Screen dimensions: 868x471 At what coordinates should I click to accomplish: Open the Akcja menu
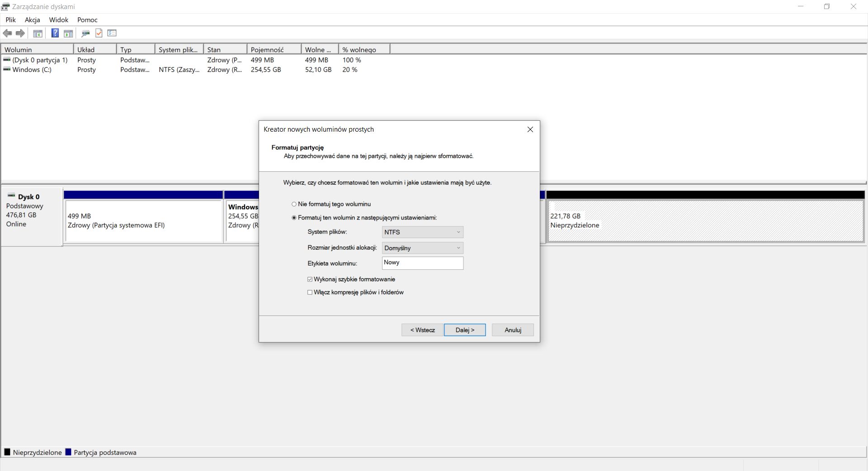point(32,19)
